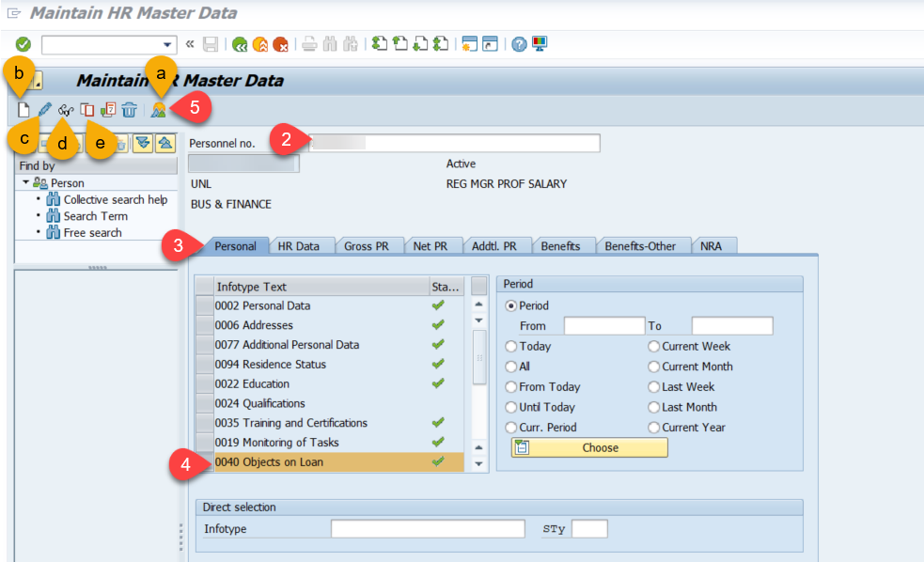Switch to the NRA tab

click(x=712, y=246)
